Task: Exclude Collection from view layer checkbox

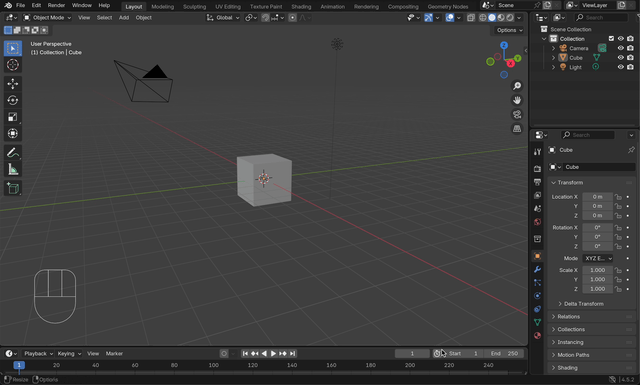Action: click(x=611, y=39)
